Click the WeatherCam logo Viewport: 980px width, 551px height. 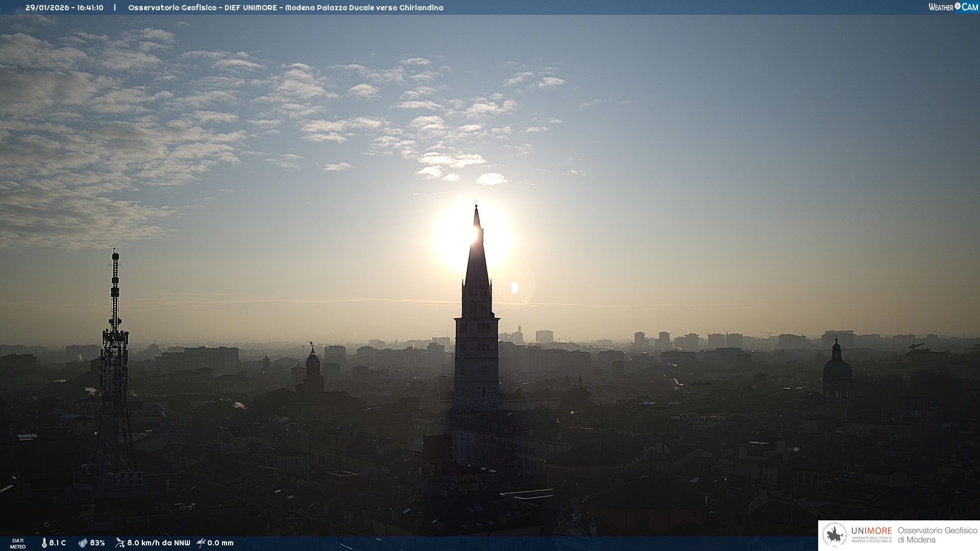pyautogui.click(x=953, y=7)
